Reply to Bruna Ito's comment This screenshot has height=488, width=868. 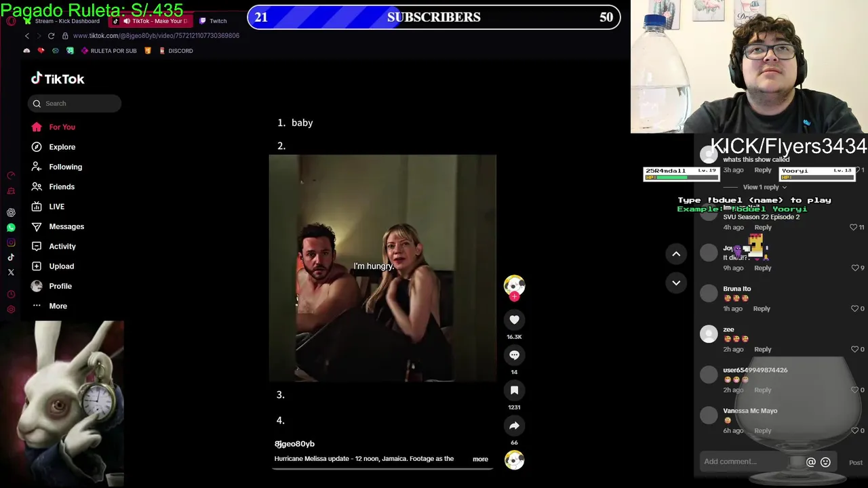tap(762, 308)
